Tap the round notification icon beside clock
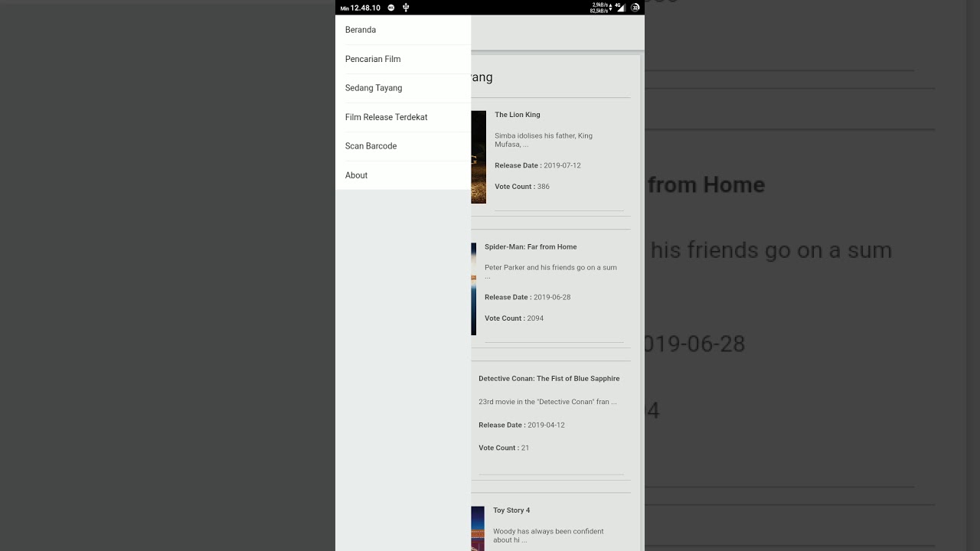This screenshot has height=551, width=980. [391, 8]
